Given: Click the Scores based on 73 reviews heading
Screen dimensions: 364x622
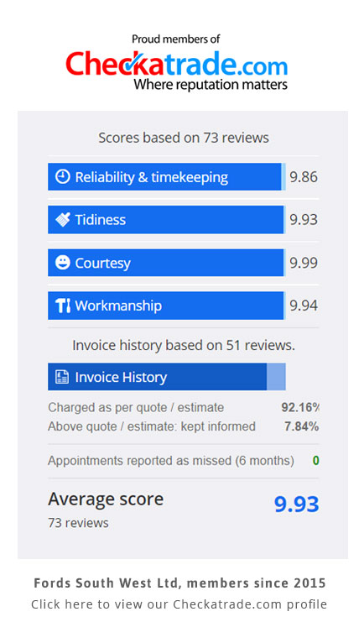Looking at the screenshot, I should click(x=184, y=138).
